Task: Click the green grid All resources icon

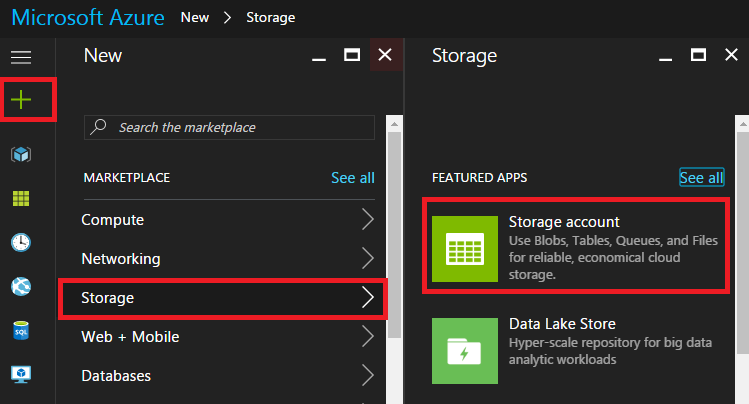Action: [21, 198]
